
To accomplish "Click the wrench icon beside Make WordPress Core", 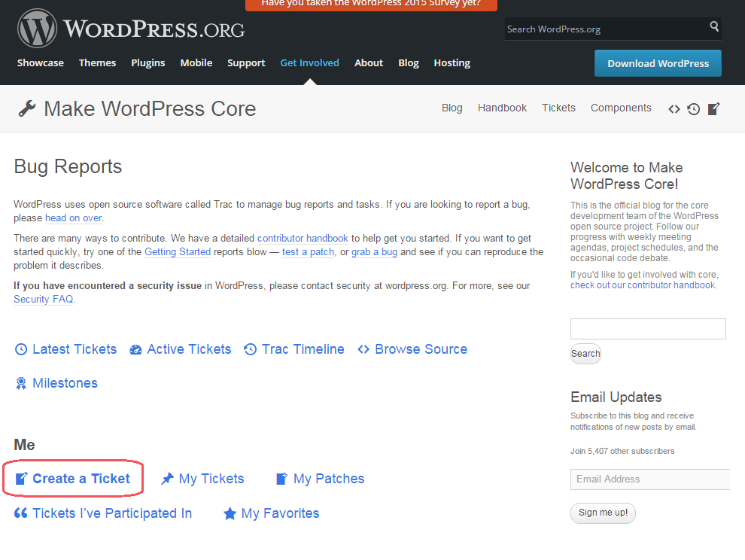I will [25, 108].
